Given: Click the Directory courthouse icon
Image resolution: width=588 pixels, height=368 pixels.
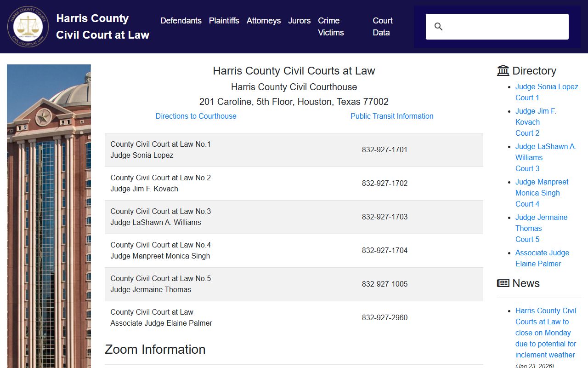Looking at the screenshot, I should click(503, 70).
